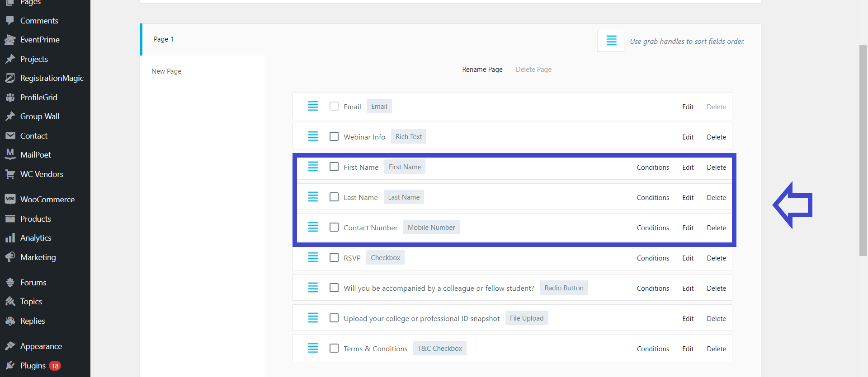Click the grab handle of Webinar Info field
The image size is (868, 377).
click(313, 136)
